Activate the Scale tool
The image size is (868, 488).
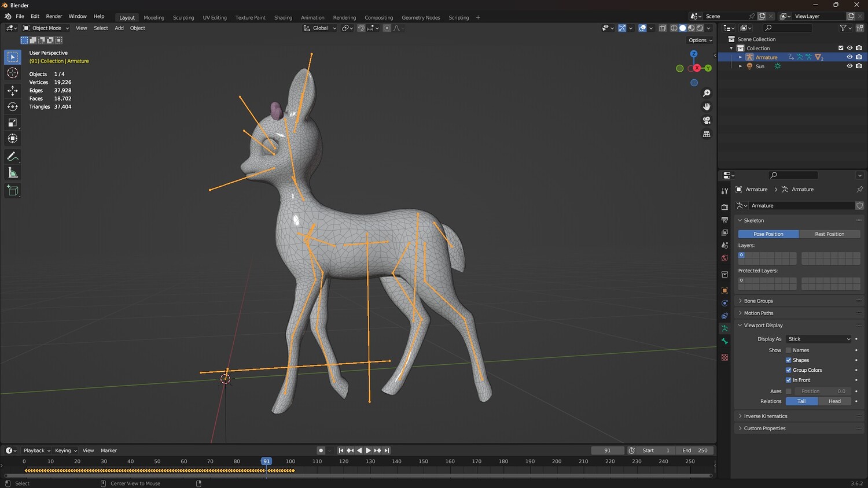coord(13,123)
